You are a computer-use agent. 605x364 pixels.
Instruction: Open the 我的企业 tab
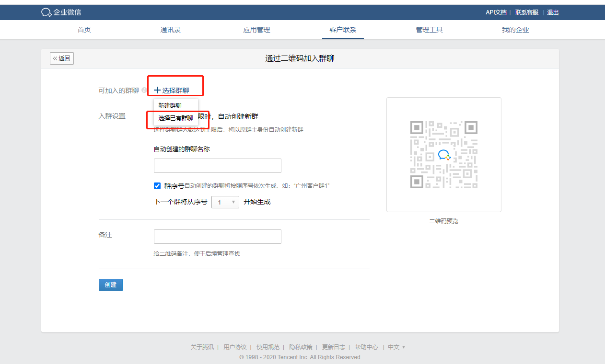pos(515,30)
